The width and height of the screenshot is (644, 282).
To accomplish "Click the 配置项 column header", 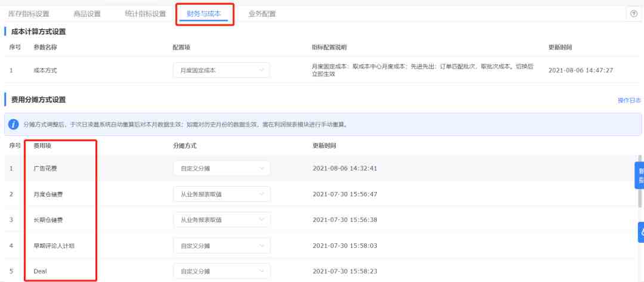I will pos(181,47).
